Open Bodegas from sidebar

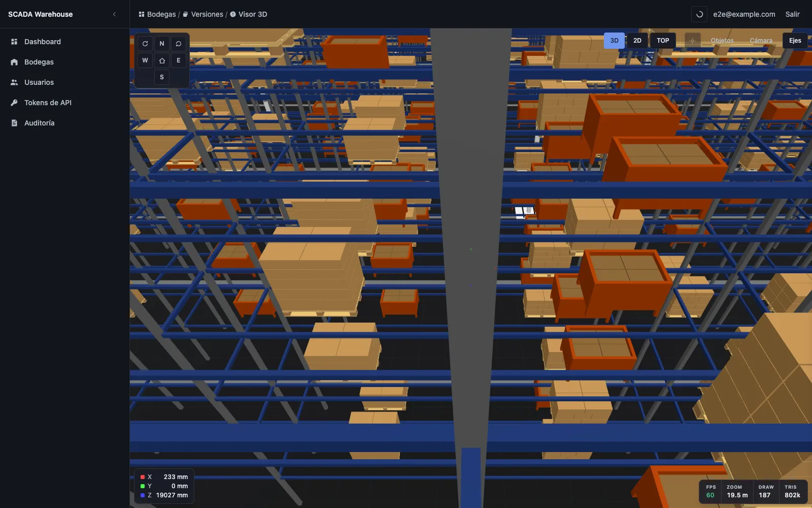pos(64,62)
